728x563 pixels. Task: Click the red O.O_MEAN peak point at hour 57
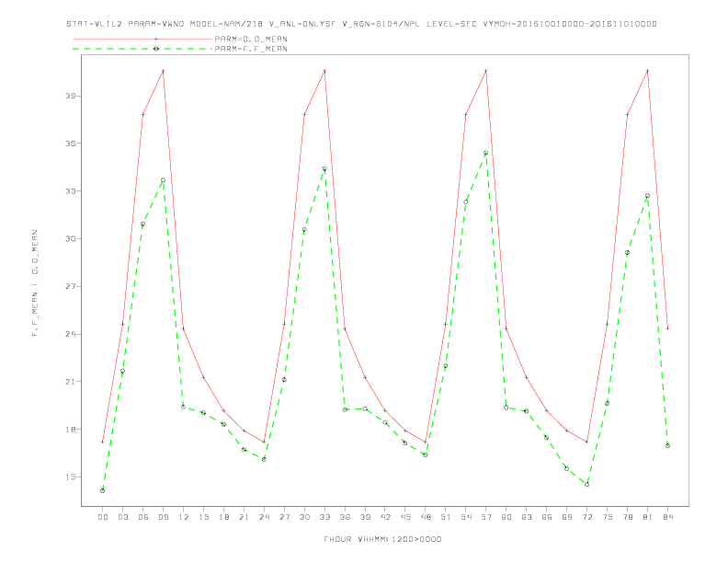tap(486, 71)
